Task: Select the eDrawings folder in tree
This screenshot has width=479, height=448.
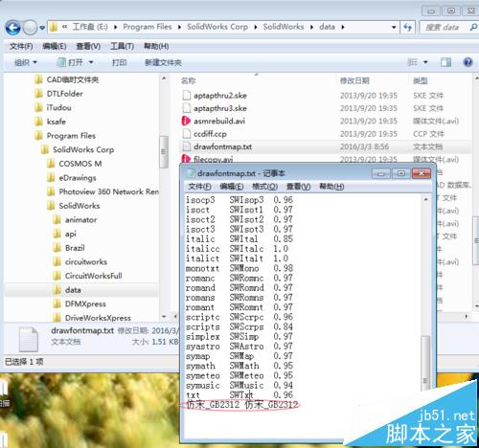Action: [x=71, y=178]
